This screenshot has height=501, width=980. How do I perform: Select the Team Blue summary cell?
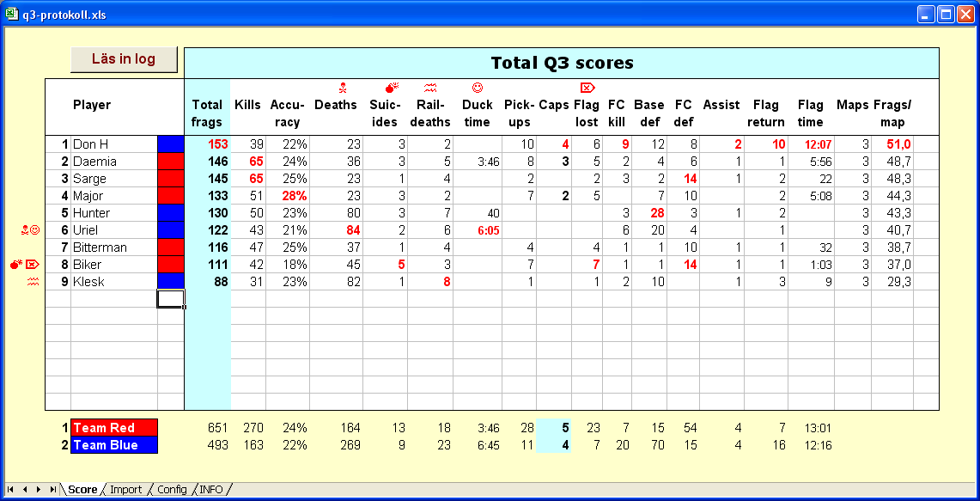tap(114, 445)
